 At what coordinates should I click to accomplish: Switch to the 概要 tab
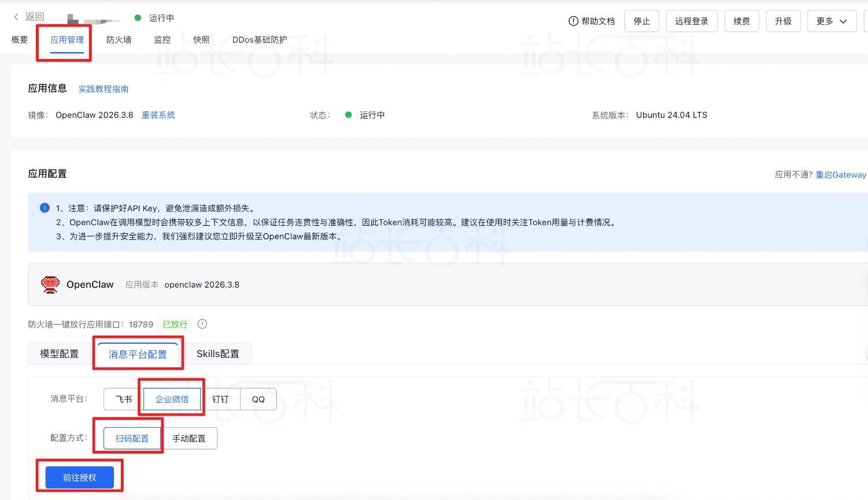tap(20, 39)
